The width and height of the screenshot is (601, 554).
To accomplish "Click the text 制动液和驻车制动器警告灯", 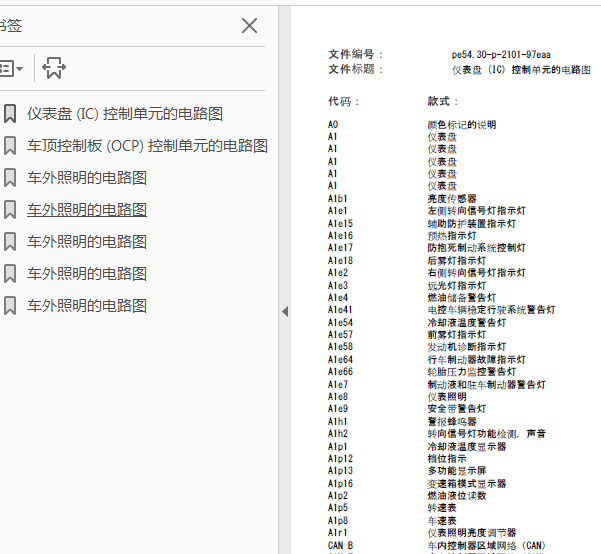I will (x=486, y=385).
